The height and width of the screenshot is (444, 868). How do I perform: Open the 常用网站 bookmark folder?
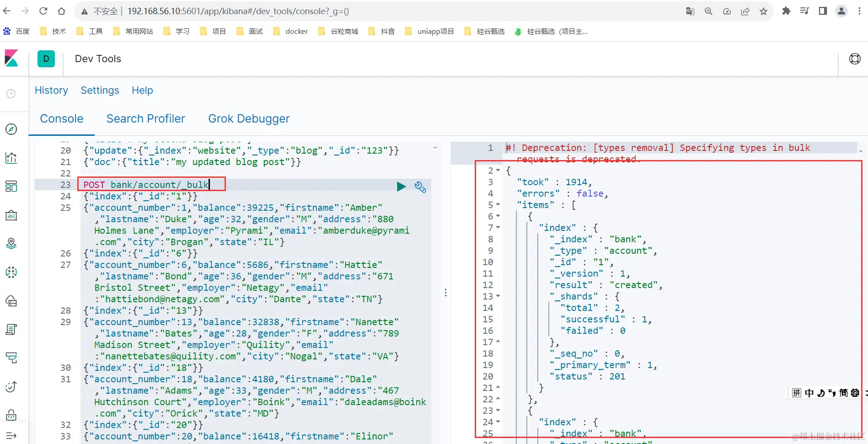133,31
